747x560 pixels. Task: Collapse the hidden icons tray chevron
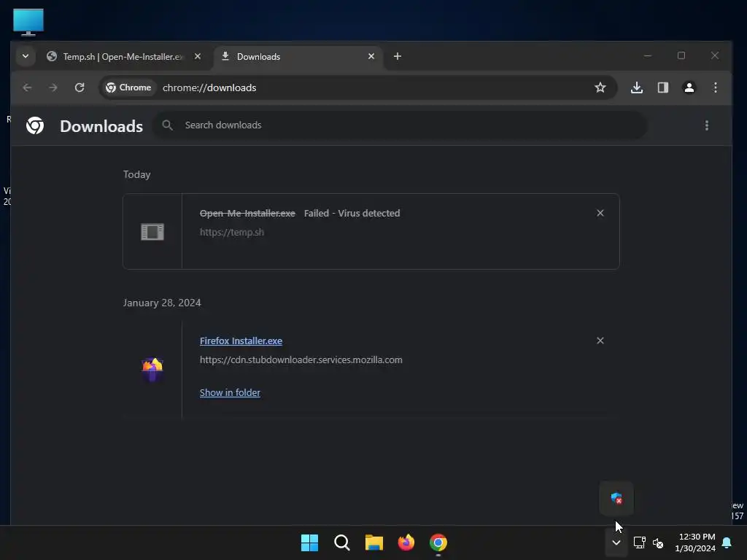(616, 542)
